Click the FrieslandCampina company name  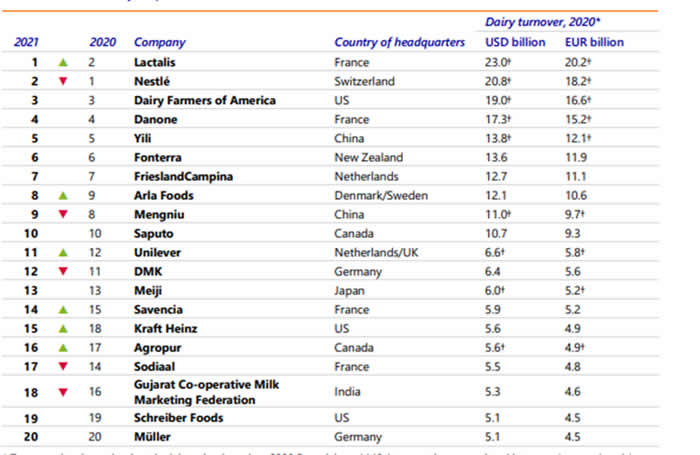[x=184, y=177]
